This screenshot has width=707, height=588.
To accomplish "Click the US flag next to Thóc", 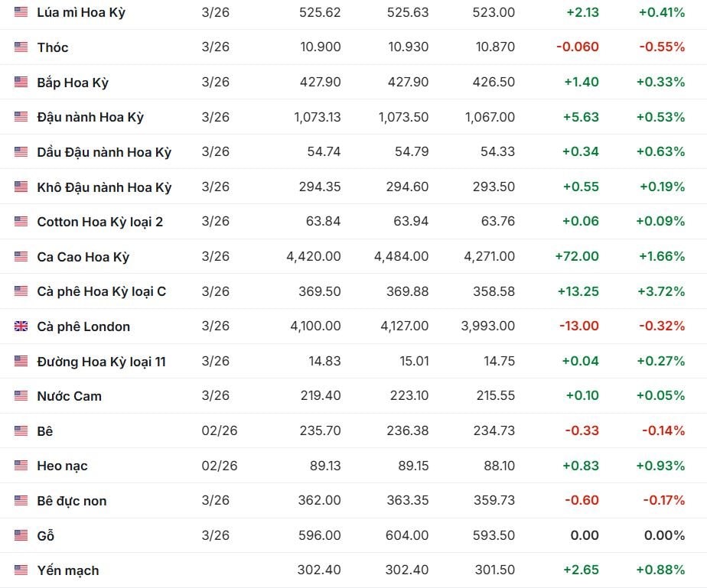I will coord(21,47).
